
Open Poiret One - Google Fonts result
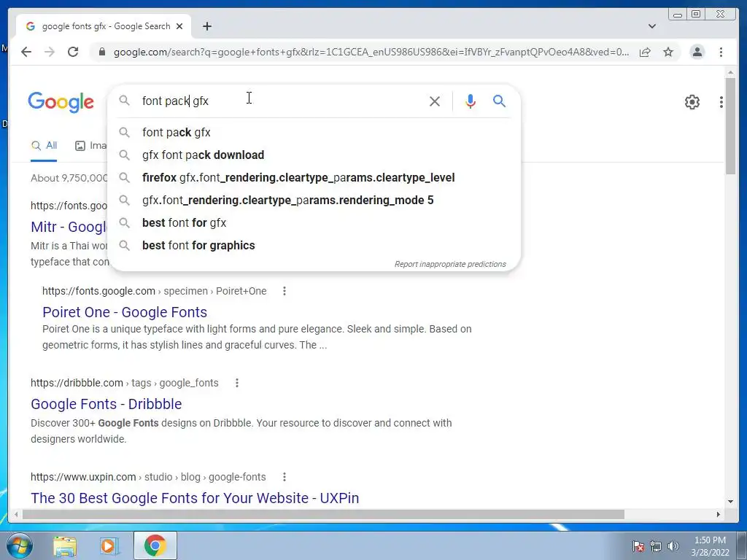point(125,312)
